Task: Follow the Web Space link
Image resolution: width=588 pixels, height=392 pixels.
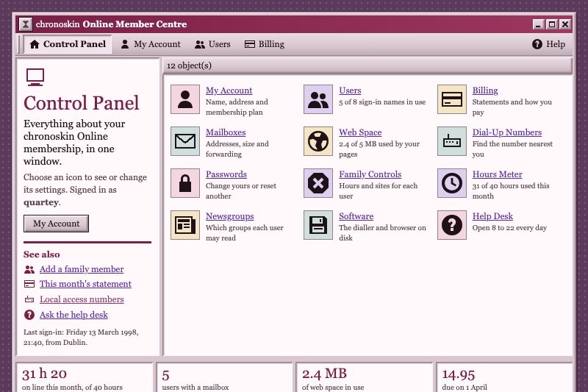Action: [360, 132]
